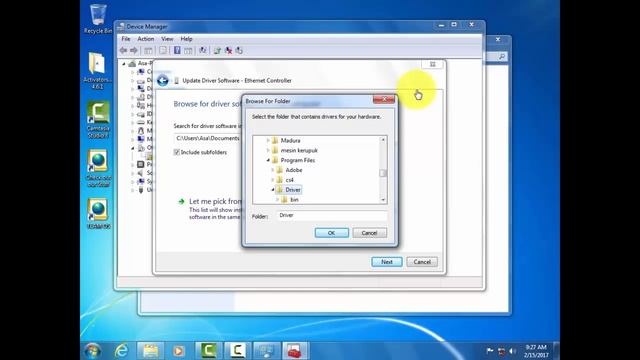Click the white Camtasia Recorder taskbar icon

[237, 351]
